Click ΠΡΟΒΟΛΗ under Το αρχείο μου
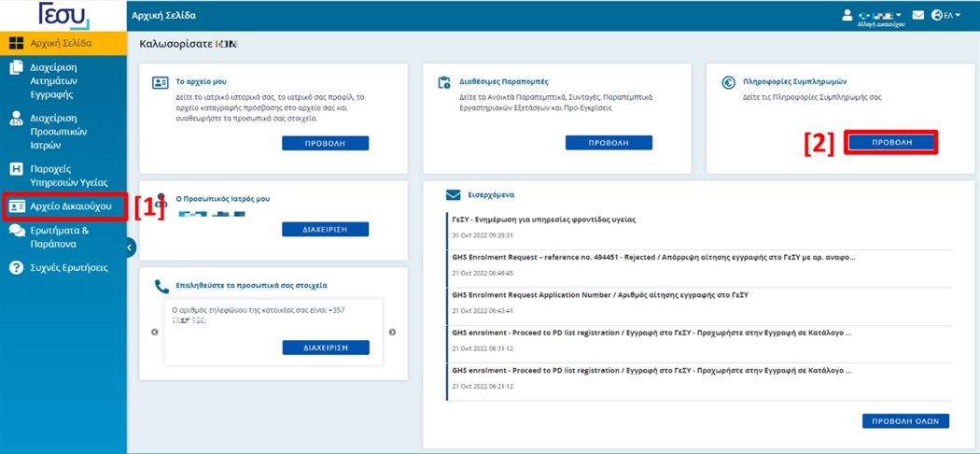 click(325, 143)
